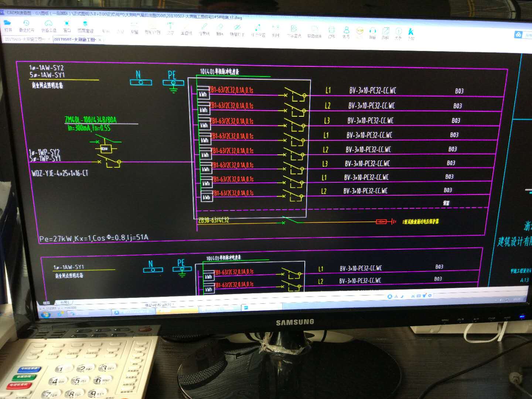The height and width of the screenshot is (399, 532).
Task: Click the 1#-1AW-SY2 panel label text
Action: pos(46,68)
